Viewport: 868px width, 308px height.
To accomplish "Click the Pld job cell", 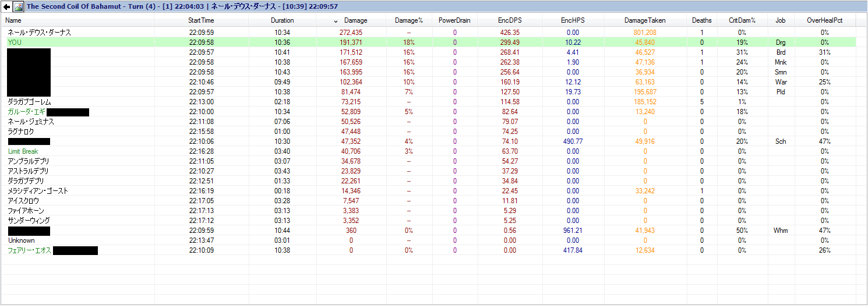I will [x=781, y=92].
